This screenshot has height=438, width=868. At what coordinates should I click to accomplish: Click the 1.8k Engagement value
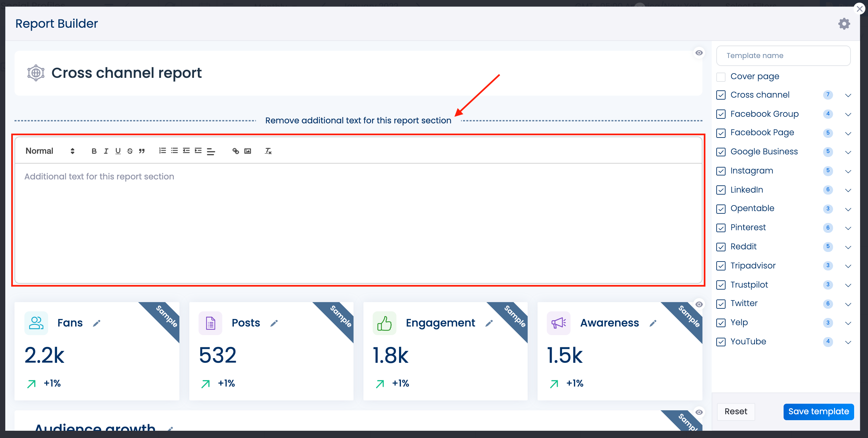tap(390, 355)
